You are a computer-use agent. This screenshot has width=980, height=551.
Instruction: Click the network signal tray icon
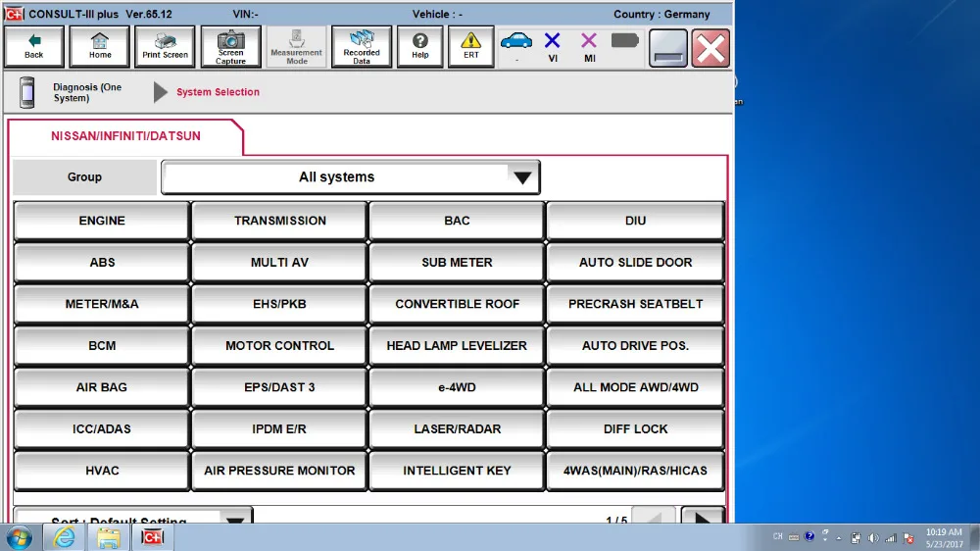coord(891,538)
